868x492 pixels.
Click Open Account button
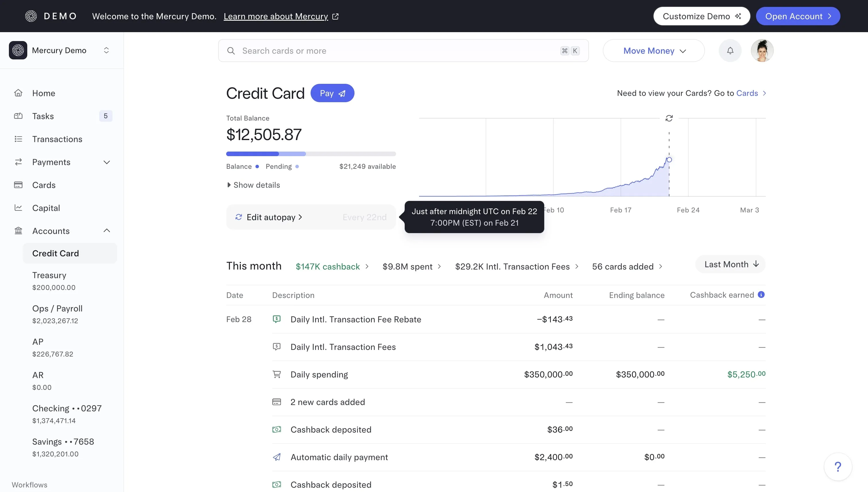click(798, 16)
